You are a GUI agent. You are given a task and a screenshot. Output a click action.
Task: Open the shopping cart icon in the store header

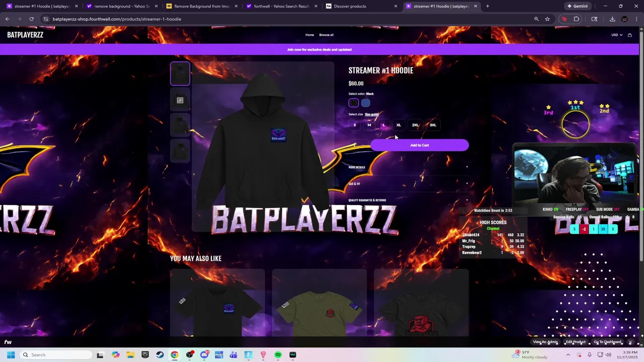(x=629, y=35)
